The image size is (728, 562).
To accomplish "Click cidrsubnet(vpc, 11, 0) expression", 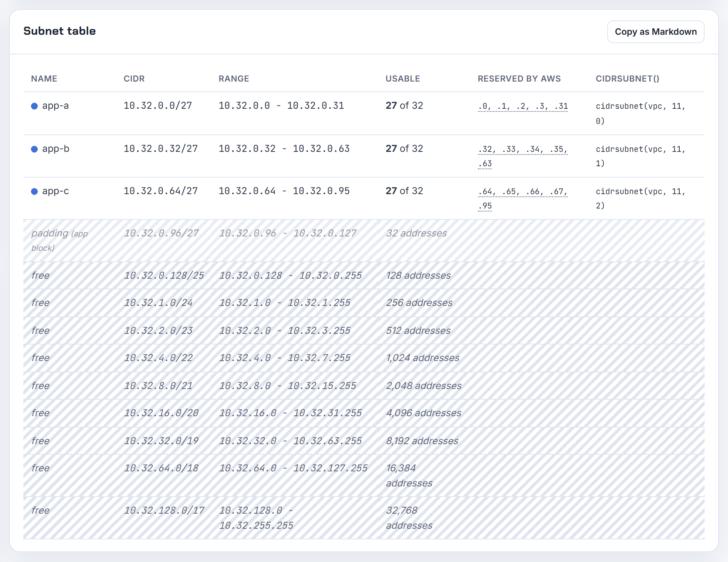I will (x=640, y=113).
